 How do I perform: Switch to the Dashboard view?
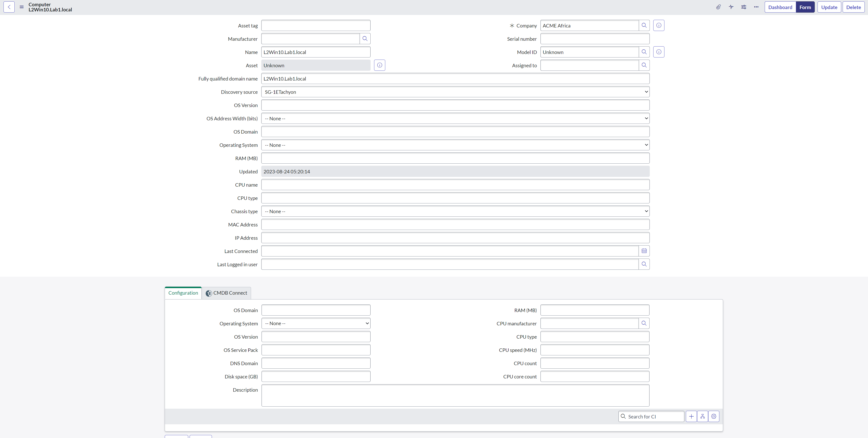click(x=780, y=7)
